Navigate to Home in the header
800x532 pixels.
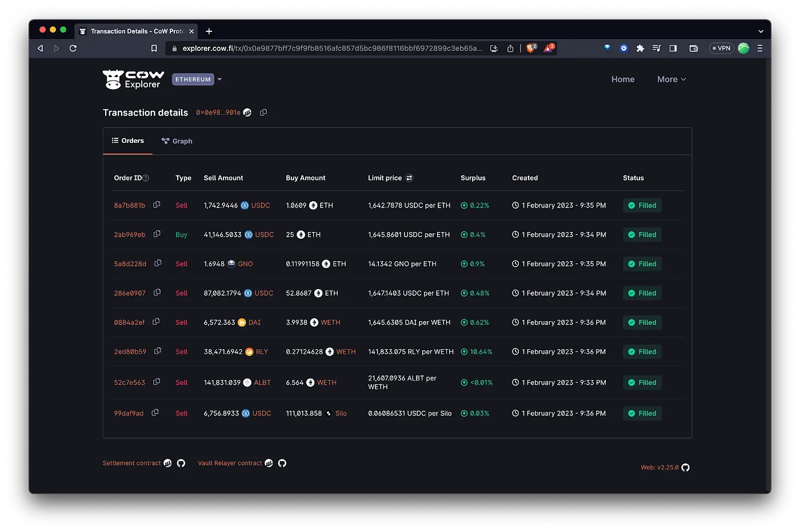point(623,79)
